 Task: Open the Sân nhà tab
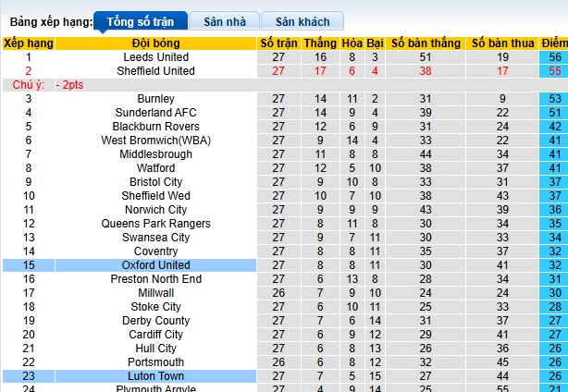click(x=223, y=20)
